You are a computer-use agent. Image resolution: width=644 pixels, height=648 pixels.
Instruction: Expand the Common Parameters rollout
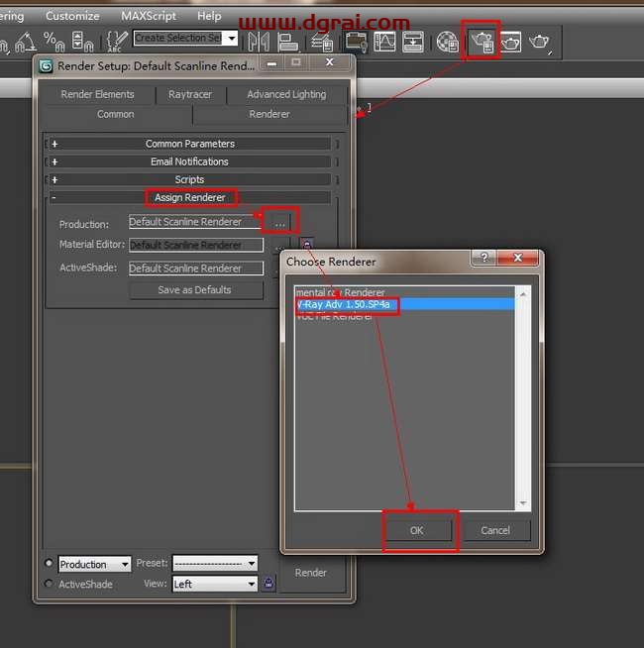click(x=189, y=144)
